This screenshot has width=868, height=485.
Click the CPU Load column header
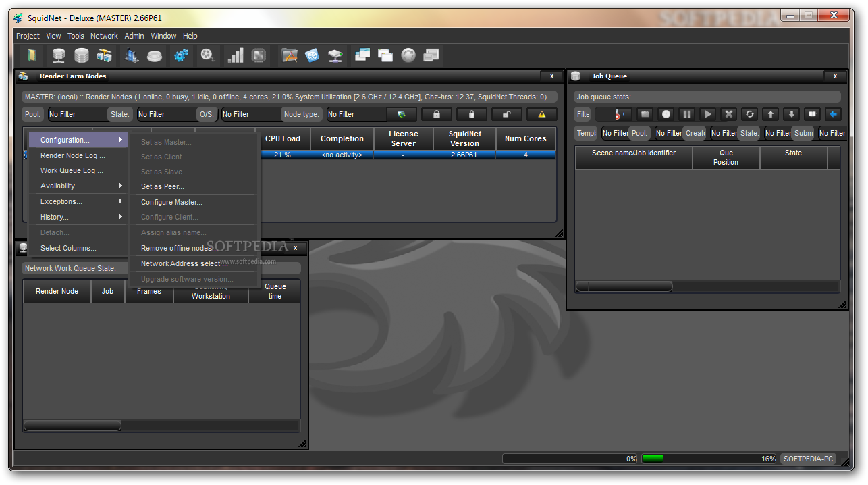click(283, 138)
